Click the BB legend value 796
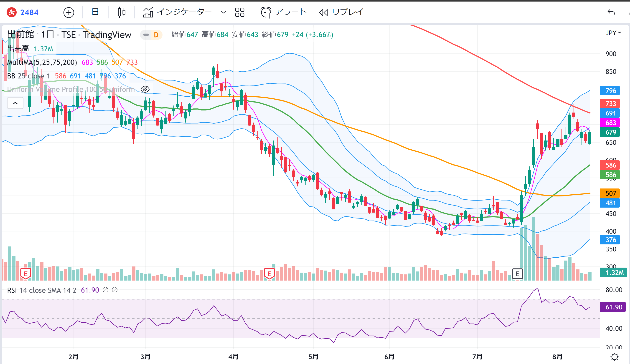This screenshot has width=630, height=364. (105, 76)
